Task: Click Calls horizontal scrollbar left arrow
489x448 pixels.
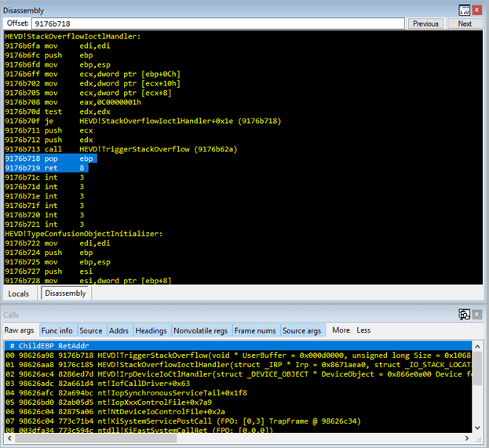Action: click(9, 439)
